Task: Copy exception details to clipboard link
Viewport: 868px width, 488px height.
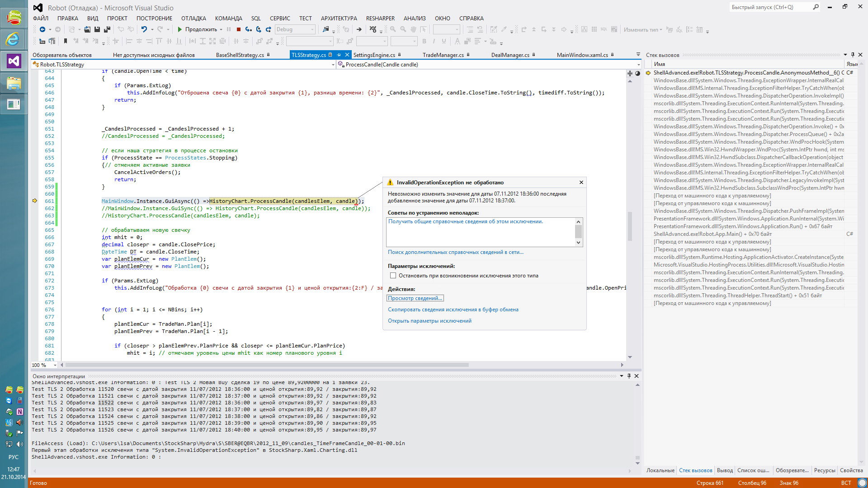Action: [453, 310]
